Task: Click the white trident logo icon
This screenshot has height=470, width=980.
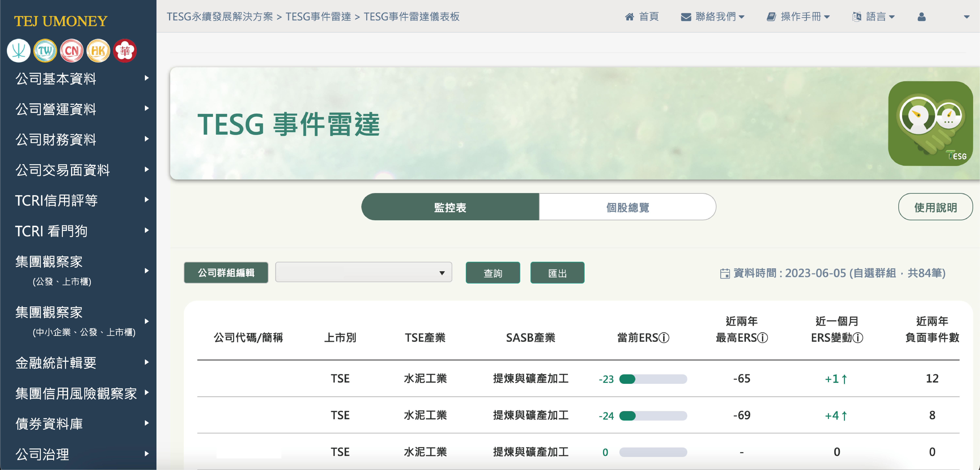Action: 18,51
